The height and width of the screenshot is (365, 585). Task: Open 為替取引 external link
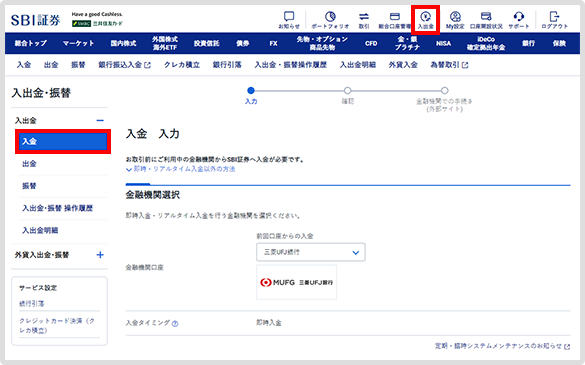pyautogui.click(x=449, y=65)
